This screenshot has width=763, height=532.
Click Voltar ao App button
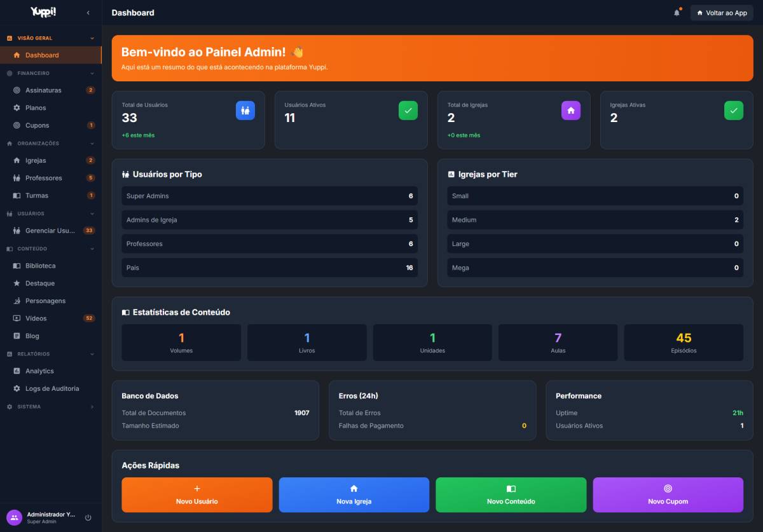tap(722, 13)
